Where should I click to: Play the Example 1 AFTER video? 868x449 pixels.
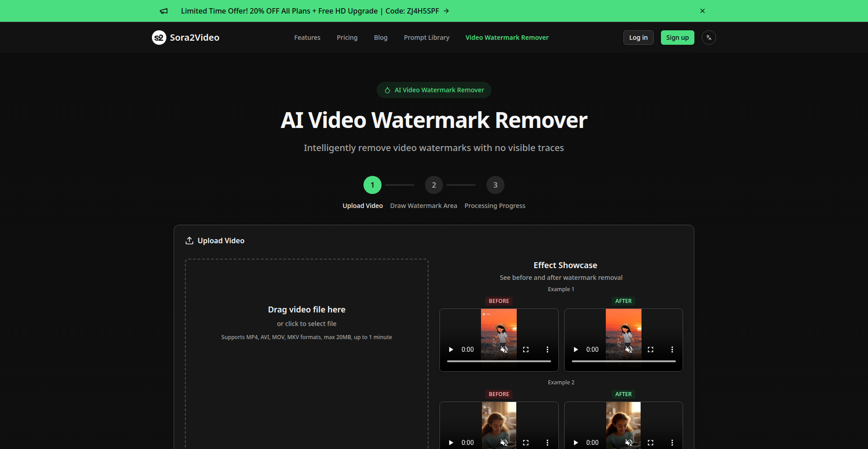pyautogui.click(x=576, y=350)
